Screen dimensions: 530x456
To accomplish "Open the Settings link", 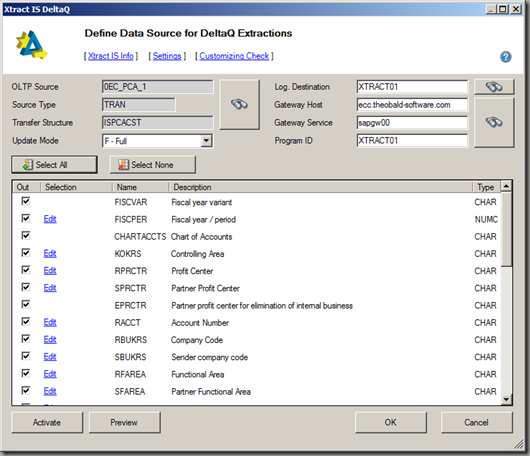I will point(167,56).
